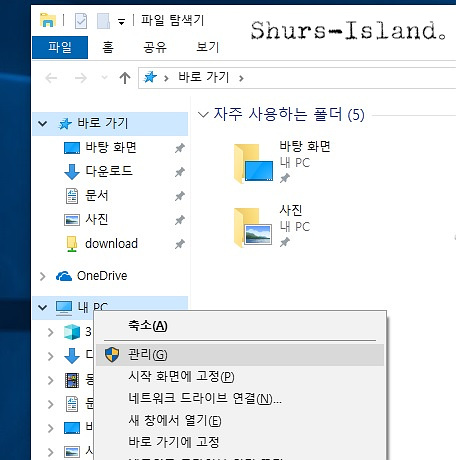Click the pin icon next to 문서 in sidebar
This screenshot has height=460, width=456.
(180, 196)
